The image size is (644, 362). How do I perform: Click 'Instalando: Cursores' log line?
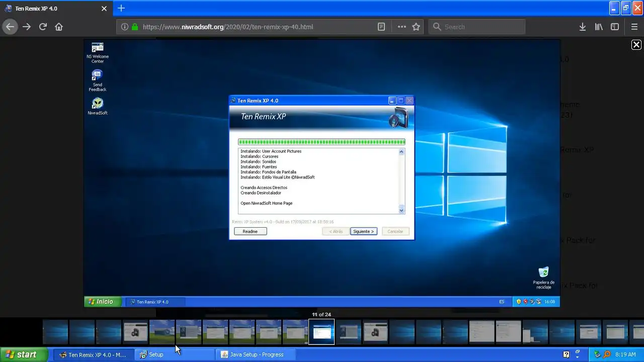[259, 156]
